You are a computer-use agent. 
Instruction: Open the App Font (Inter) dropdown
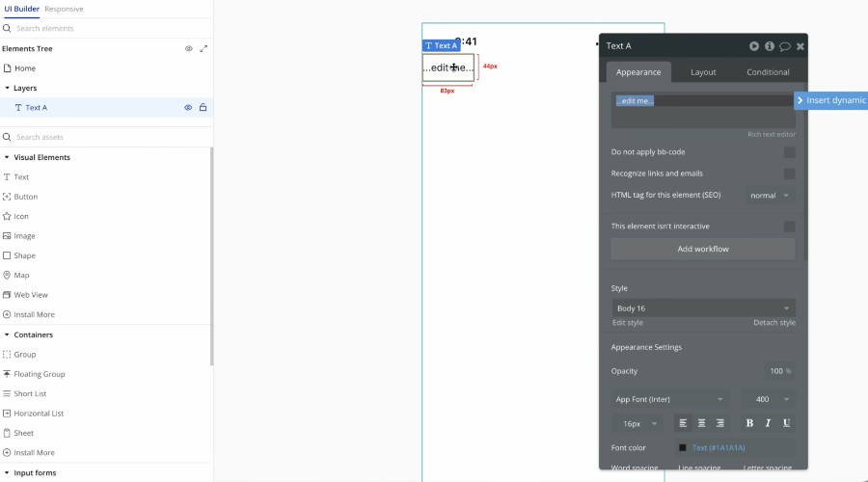(x=668, y=399)
